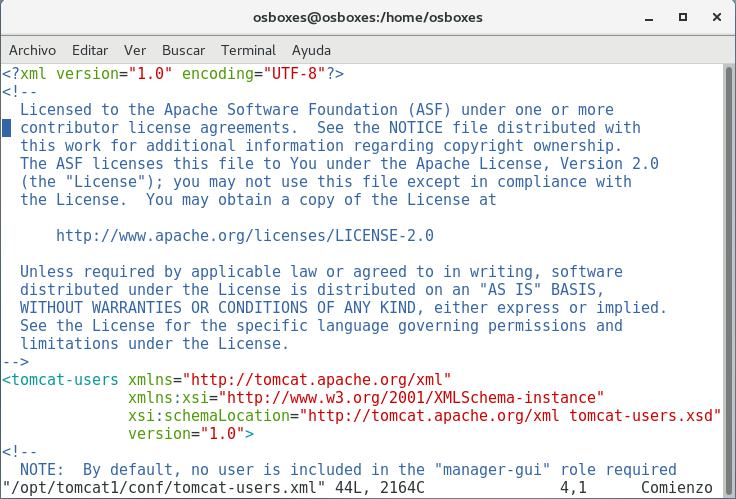736x499 pixels.
Task: Close the terminal window
Action: pyautogui.click(x=714, y=18)
